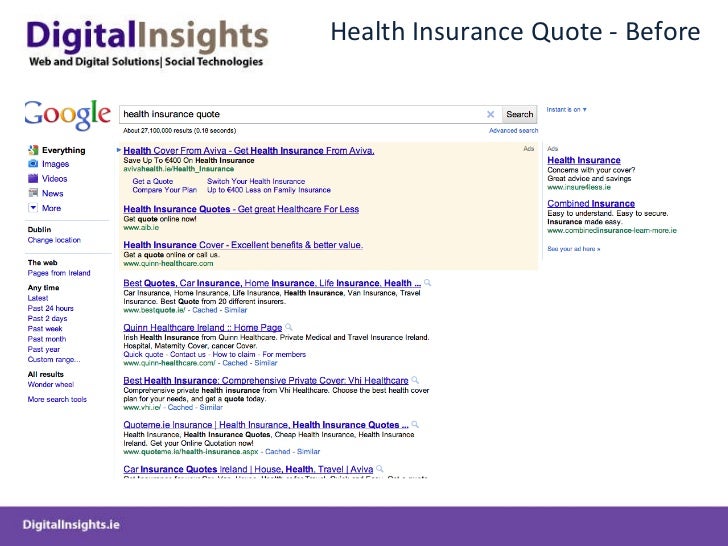Screen dimensions: 728x546
Task: Expand the More dropdown icon in sidebar
Action: [x=33, y=208]
